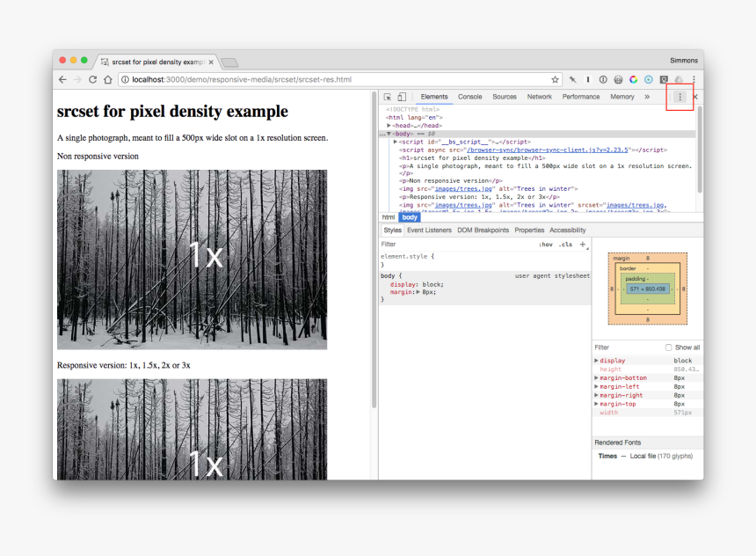Close the DevTools panel
756x556 pixels.
[695, 97]
